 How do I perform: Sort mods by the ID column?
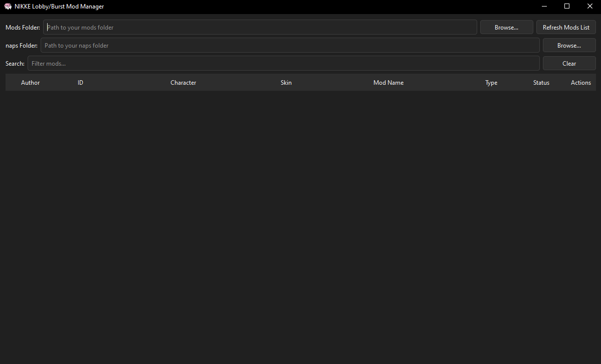tap(80, 82)
